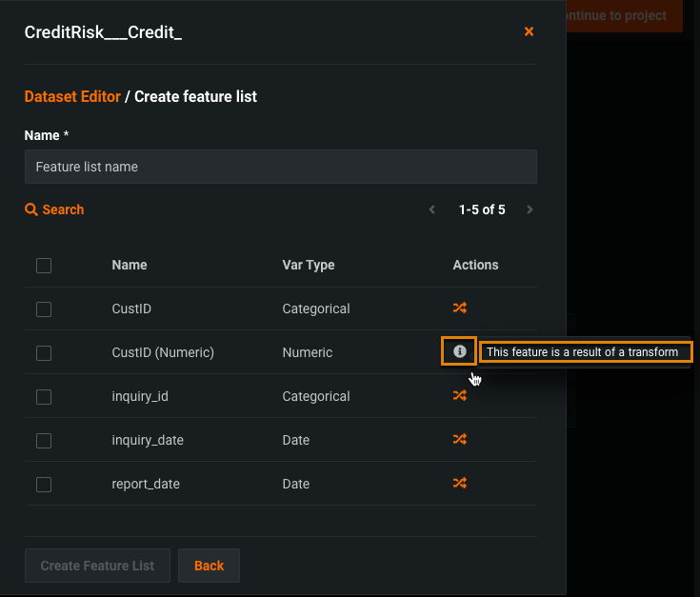Click the transform icon for report_date
This screenshot has height=597, width=700.
coord(460,483)
